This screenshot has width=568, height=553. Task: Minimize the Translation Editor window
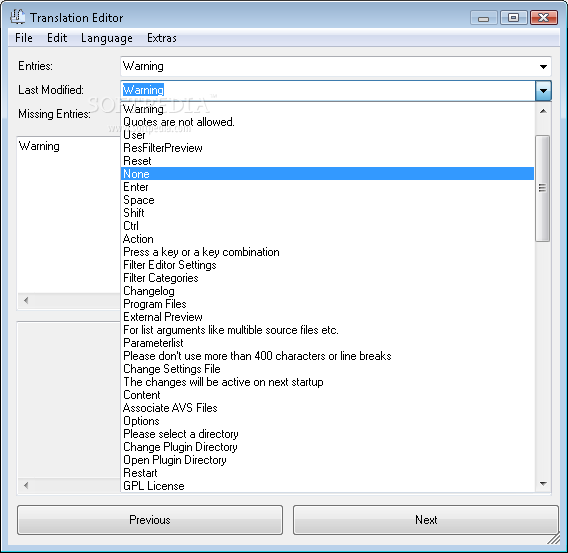point(484,18)
